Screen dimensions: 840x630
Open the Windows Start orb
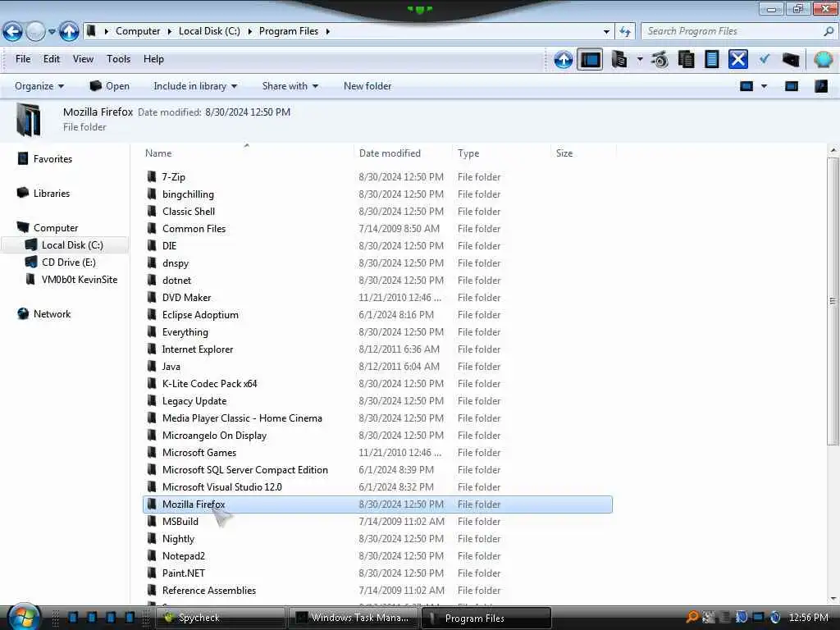24,617
